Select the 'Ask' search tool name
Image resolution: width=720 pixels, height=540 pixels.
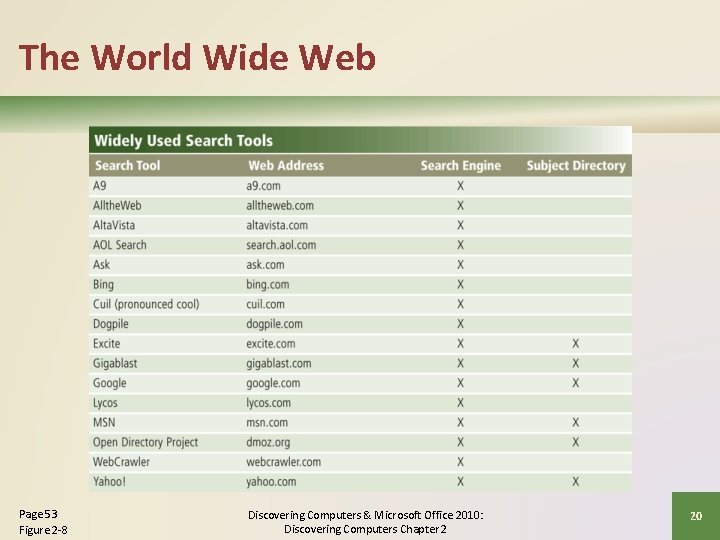click(x=101, y=264)
